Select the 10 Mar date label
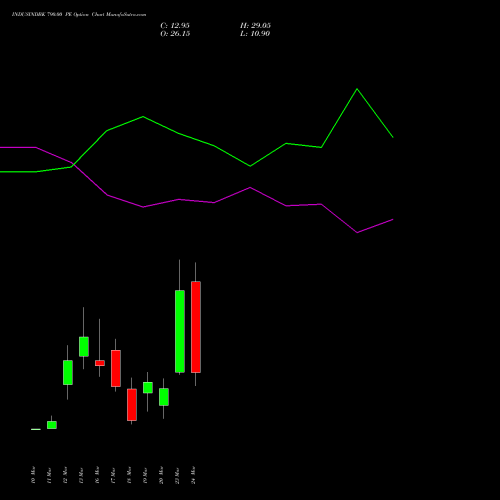 pos(33,475)
